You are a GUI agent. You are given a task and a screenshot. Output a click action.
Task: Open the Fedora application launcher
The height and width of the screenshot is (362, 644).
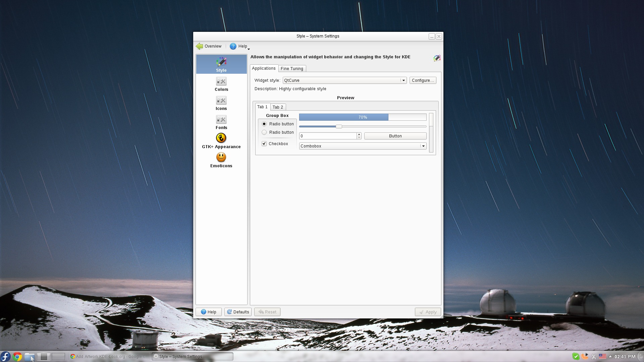6,356
